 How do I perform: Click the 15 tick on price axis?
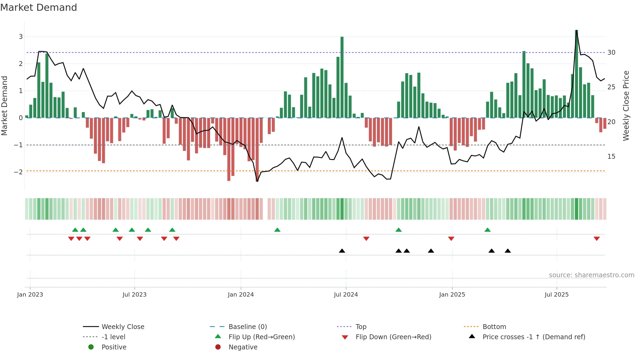tap(611, 156)
